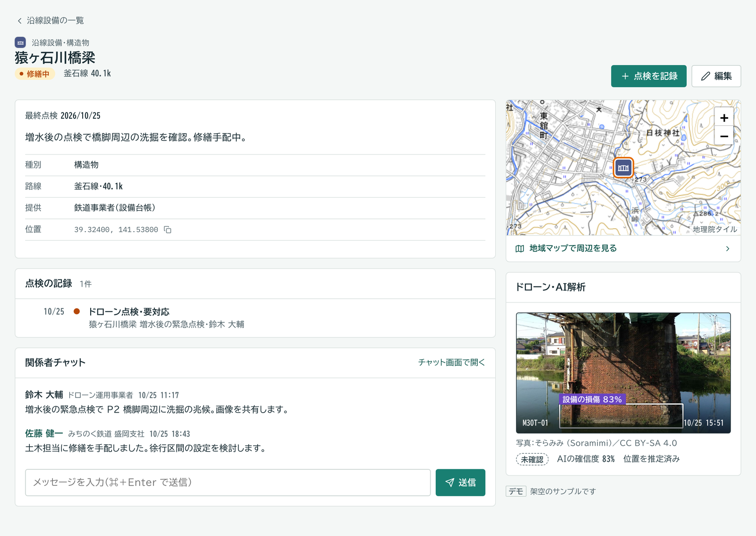This screenshot has height=536, width=756.
Task: Click the 位置を推定済み text
Action: coord(652,459)
